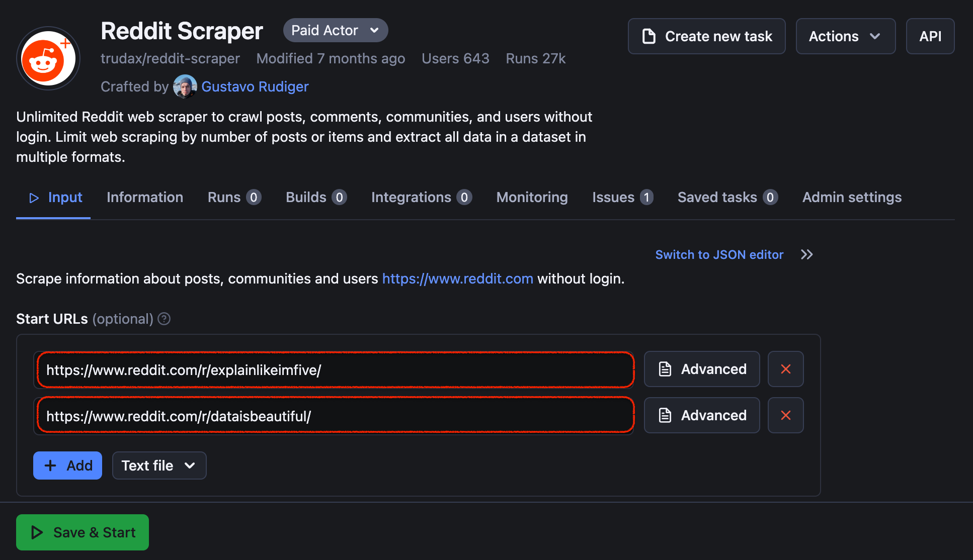This screenshot has width=973, height=560.
Task: Click the Create new task document icon
Action: 649,36
